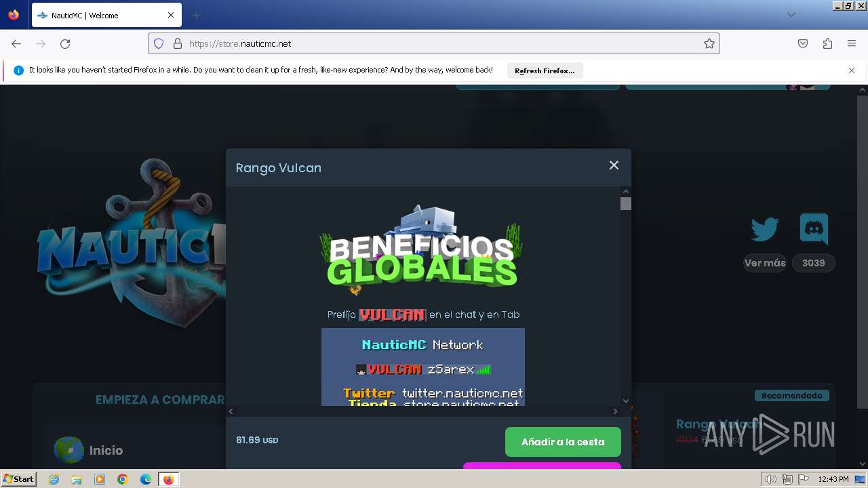868x488 pixels.
Task: Launch Internet Explorer from taskbar
Action: click(54, 479)
